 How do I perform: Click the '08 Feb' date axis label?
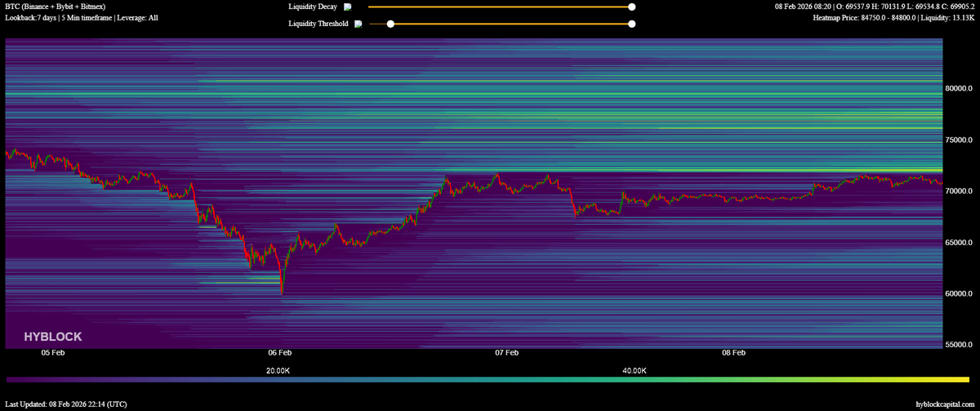coord(733,353)
